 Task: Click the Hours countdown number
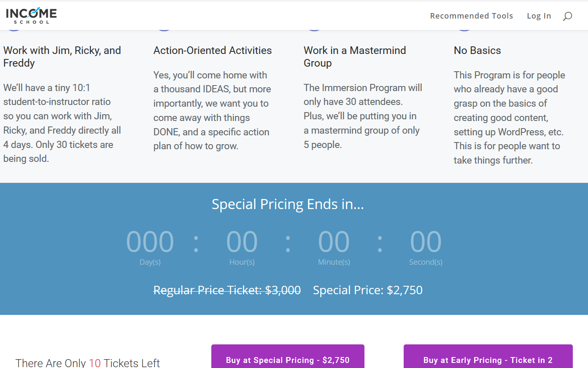[x=242, y=242]
